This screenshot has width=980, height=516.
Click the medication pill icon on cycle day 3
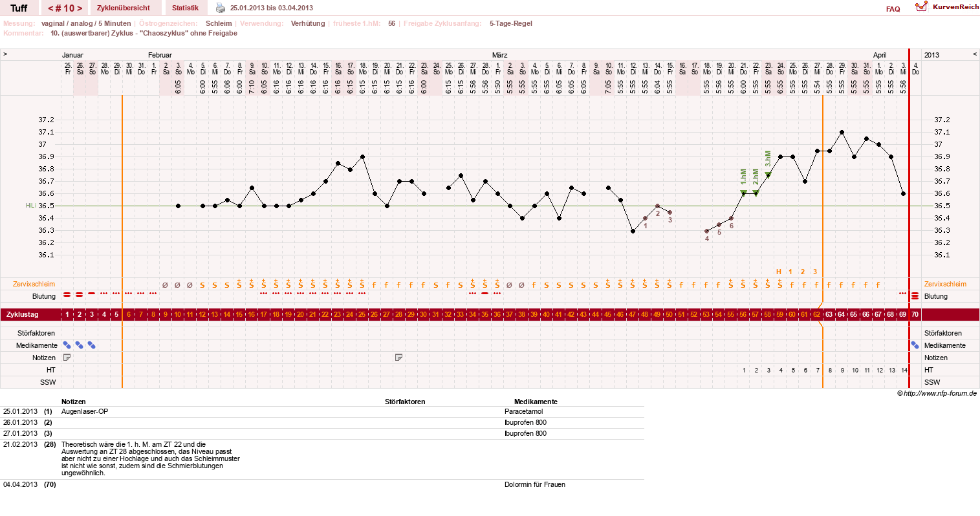click(92, 345)
